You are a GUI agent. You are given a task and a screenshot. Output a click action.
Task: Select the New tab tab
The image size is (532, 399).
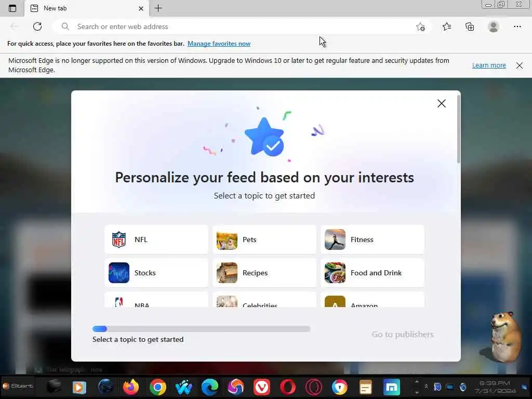(x=87, y=8)
